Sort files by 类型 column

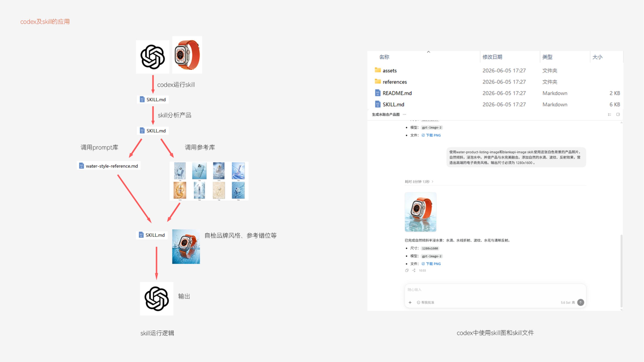[x=547, y=57]
